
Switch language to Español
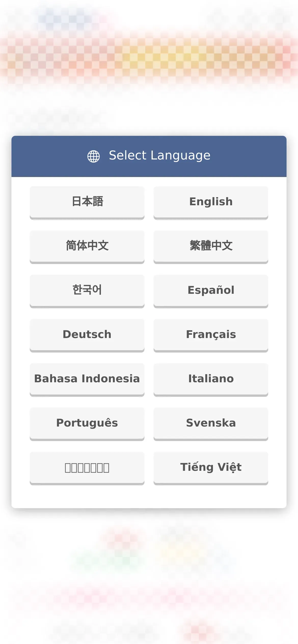(211, 291)
